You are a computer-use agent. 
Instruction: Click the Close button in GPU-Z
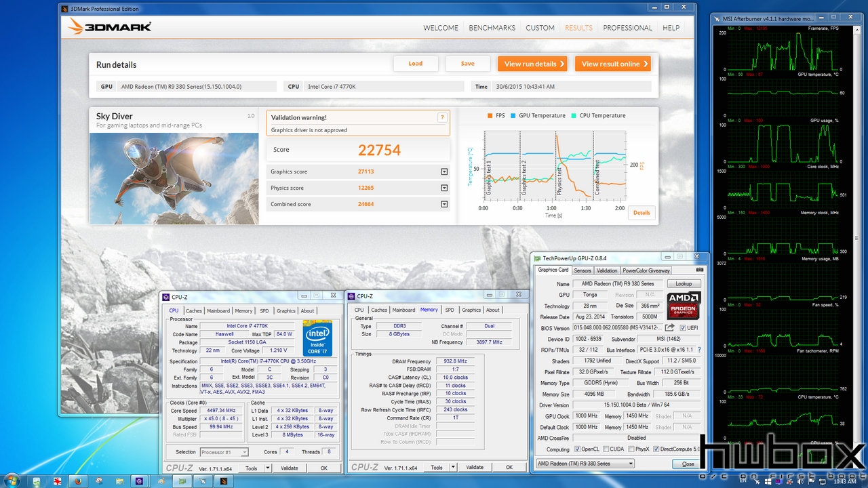(x=688, y=464)
